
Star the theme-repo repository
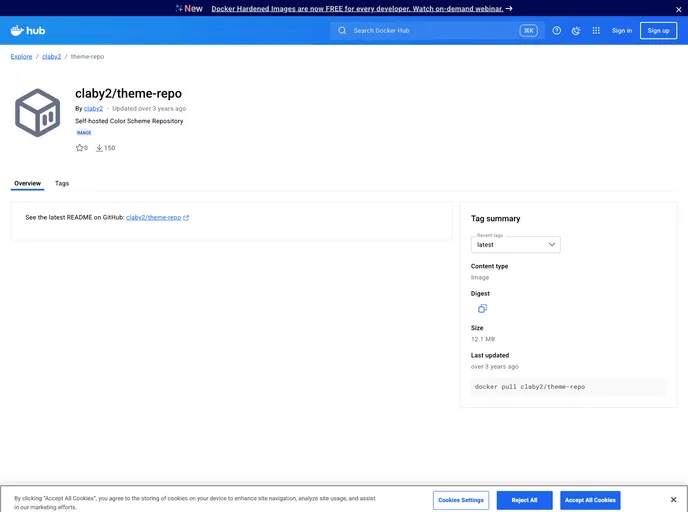tap(81, 148)
